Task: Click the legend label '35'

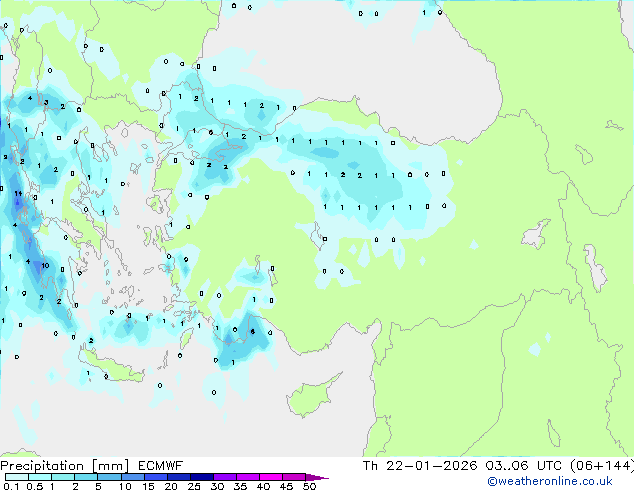Action: click(x=240, y=486)
